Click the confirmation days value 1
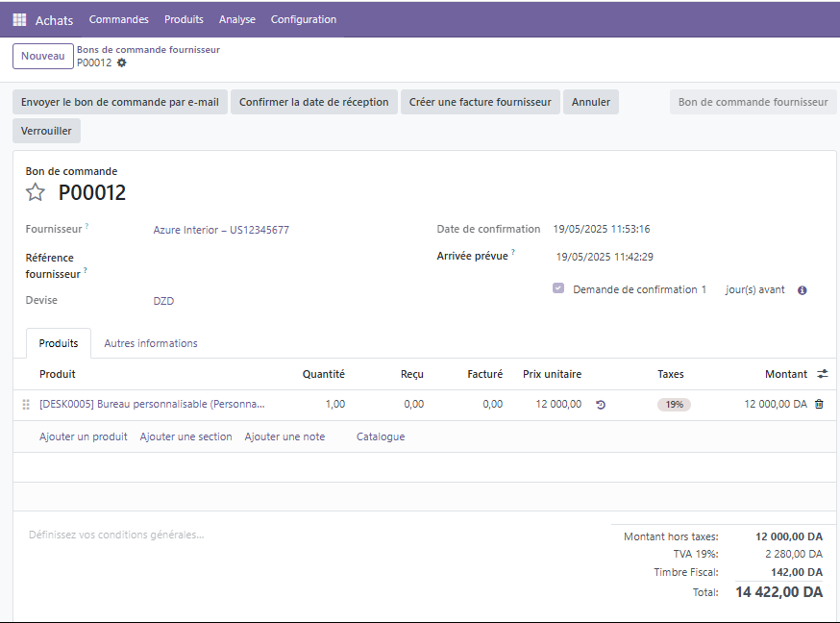The height and width of the screenshot is (623, 840). point(704,289)
